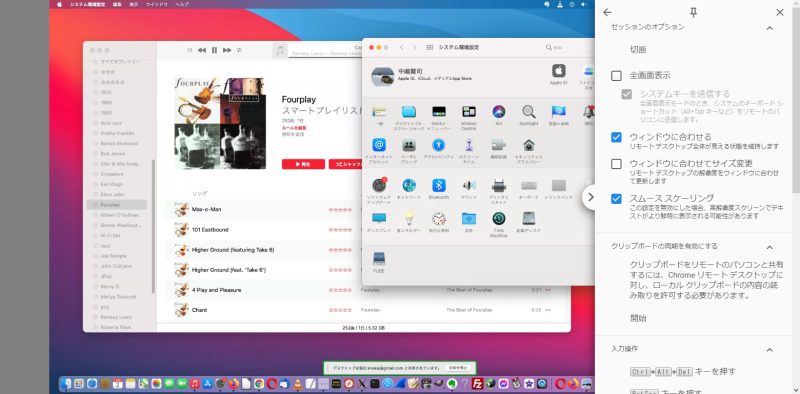Open more options for Chant song row

pyautogui.click(x=548, y=310)
